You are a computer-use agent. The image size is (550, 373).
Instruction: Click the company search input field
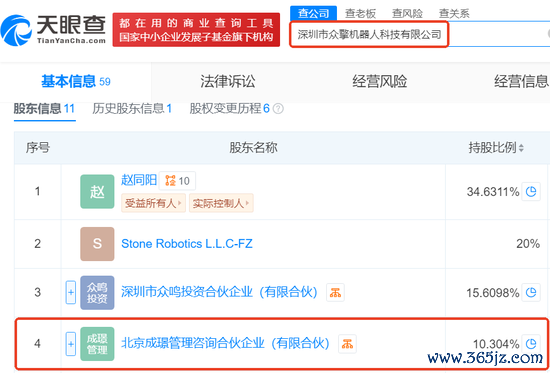click(420, 34)
